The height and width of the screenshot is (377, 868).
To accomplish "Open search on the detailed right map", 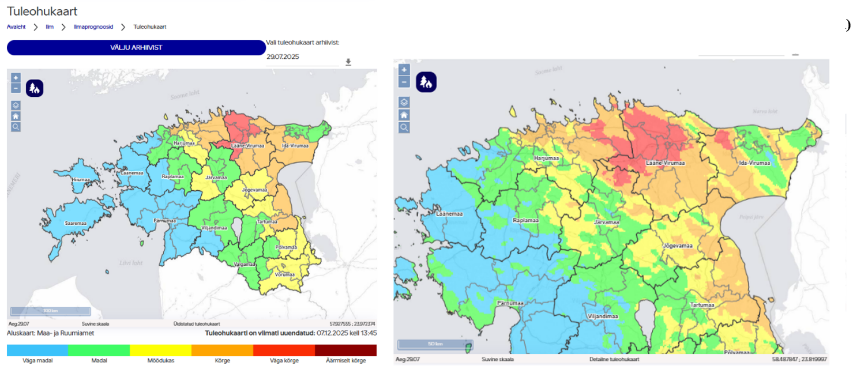I will click(x=404, y=127).
